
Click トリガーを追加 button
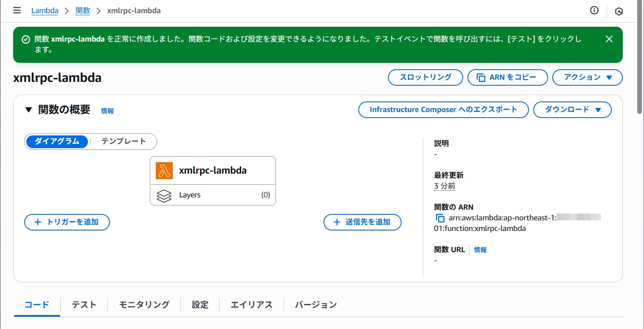(x=67, y=222)
